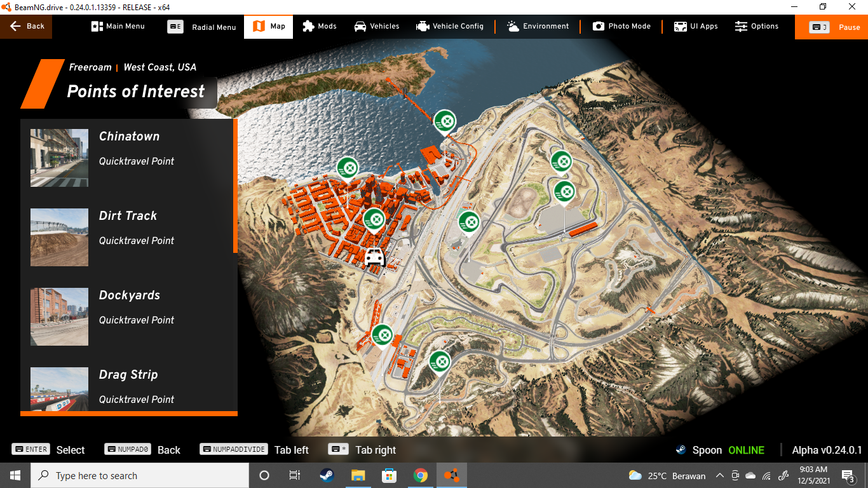Image resolution: width=868 pixels, height=488 pixels.
Task: Launch Google Chrome from the taskbar
Action: coord(420,475)
